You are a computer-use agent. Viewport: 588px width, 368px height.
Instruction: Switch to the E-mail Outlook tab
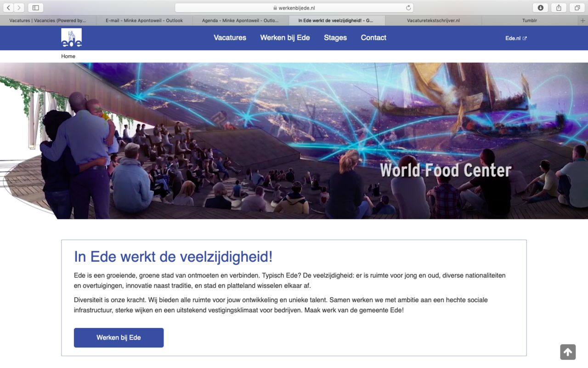[144, 21]
